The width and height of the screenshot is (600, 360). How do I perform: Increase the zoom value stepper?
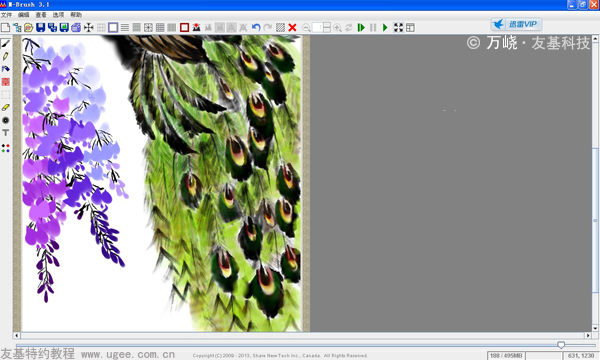pos(327,25)
